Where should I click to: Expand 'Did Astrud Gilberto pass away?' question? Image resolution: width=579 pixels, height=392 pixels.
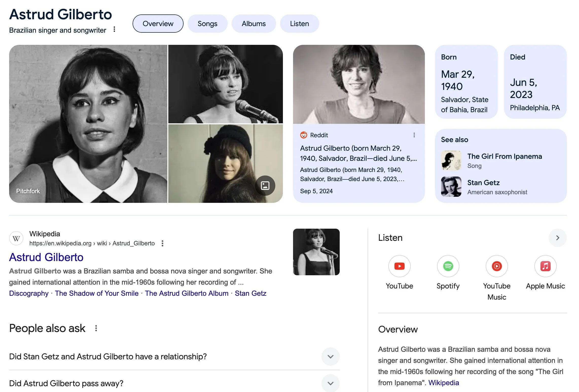point(330,383)
